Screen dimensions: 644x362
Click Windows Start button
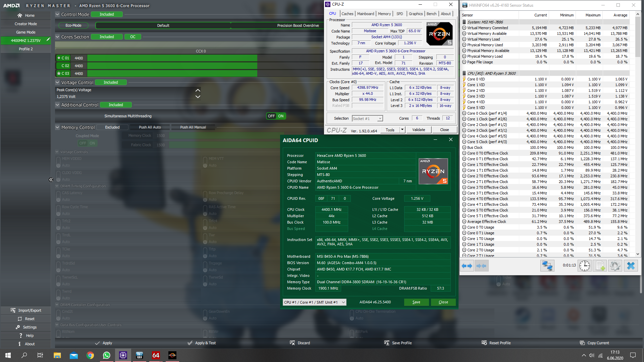pos(8,355)
